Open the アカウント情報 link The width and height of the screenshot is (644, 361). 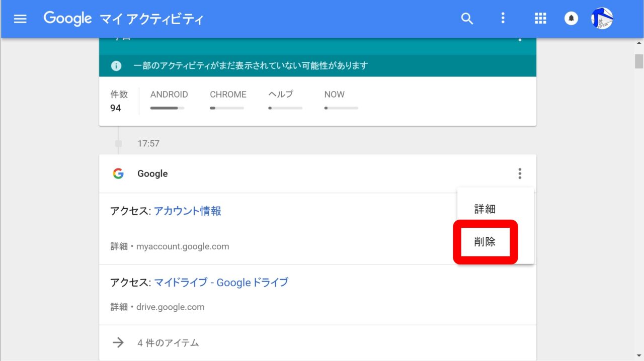coord(187,211)
